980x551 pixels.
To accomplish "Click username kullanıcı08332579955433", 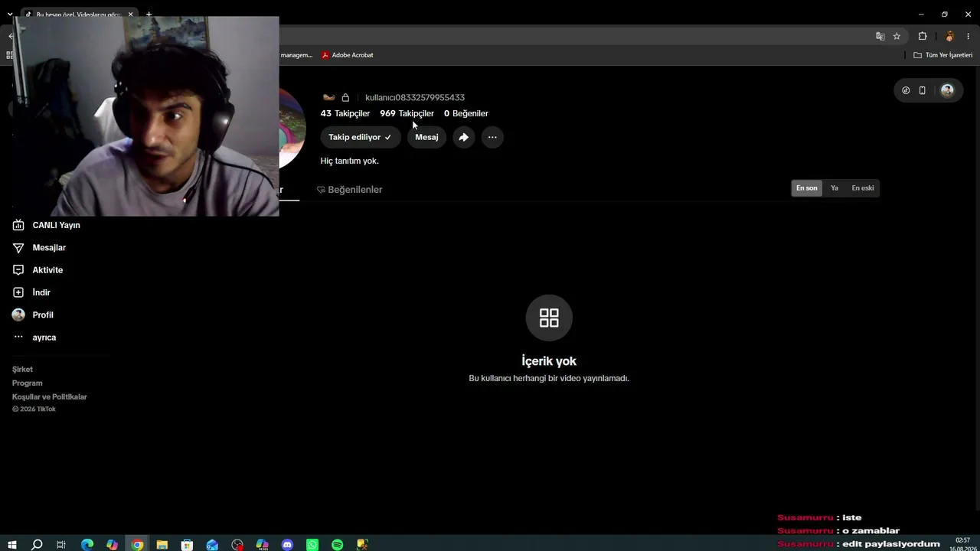I will 415,97.
